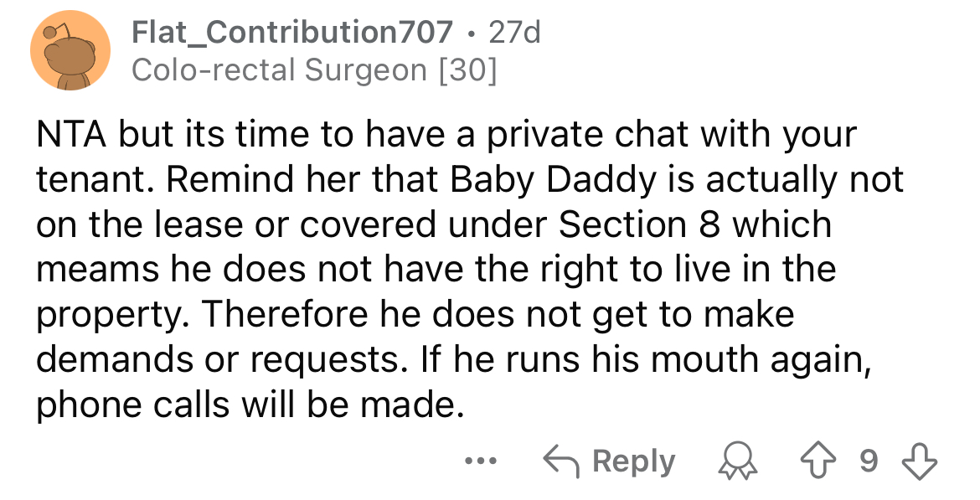Open Flat_Contribution707's profile page
980x500 pixels.
pos(288,32)
